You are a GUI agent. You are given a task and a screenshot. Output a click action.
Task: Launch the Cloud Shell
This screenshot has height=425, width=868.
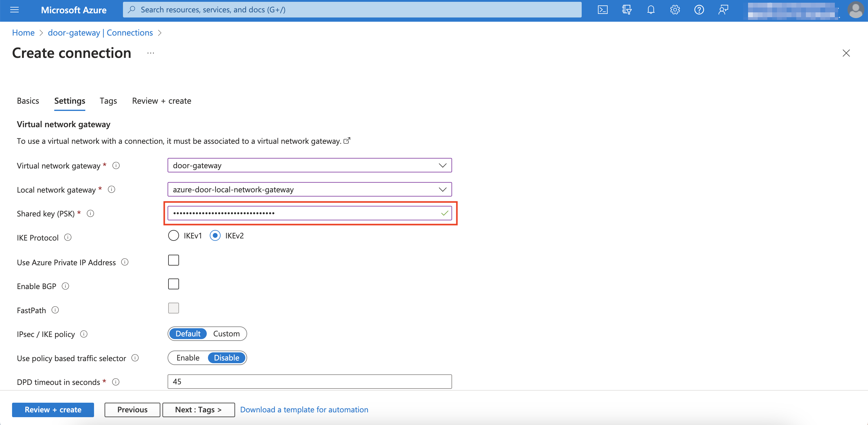tap(603, 10)
